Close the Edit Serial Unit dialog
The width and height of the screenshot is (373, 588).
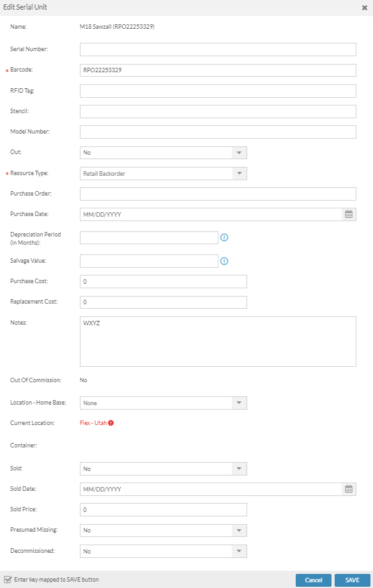[x=365, y=8]
